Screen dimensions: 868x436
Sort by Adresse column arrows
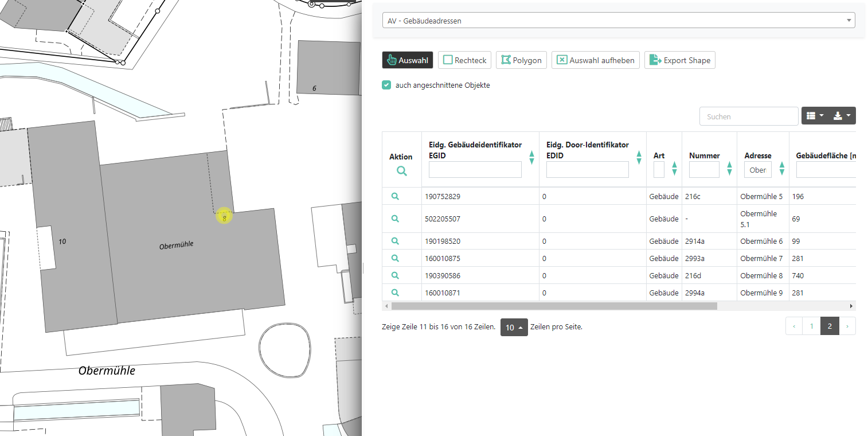point(782,168)
